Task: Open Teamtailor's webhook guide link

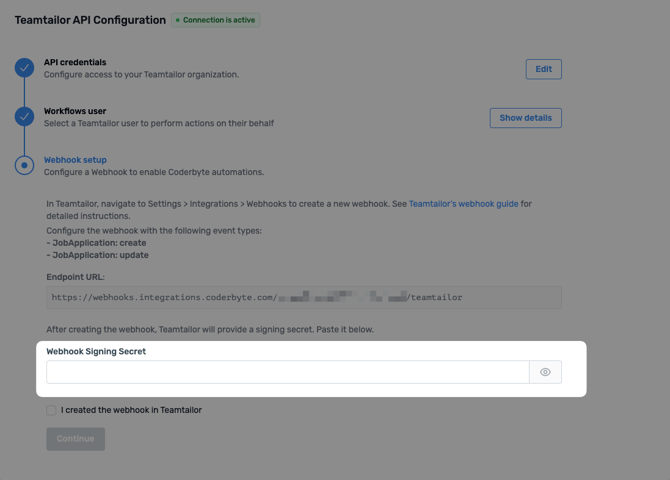Action: click(463, 204)
